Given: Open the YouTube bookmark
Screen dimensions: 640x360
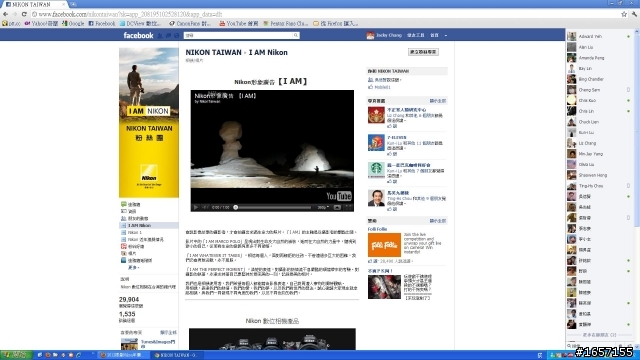Looking at the screenshot, I should (239, 24).
